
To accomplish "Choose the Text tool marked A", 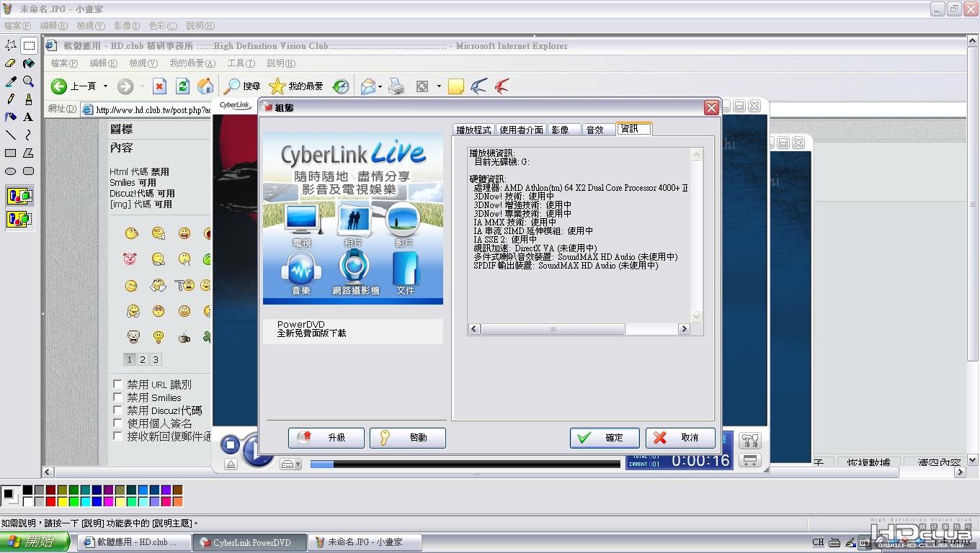I will [x=29, y=117].
